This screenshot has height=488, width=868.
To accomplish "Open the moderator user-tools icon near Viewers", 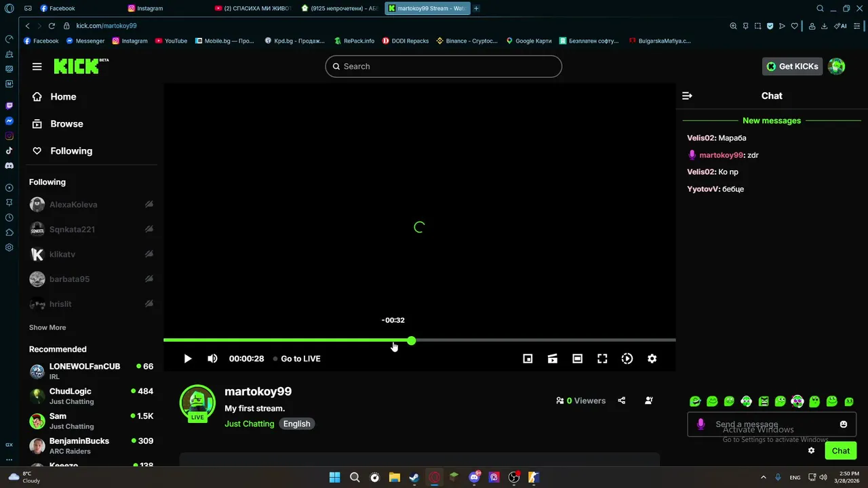I will point(649,401).
